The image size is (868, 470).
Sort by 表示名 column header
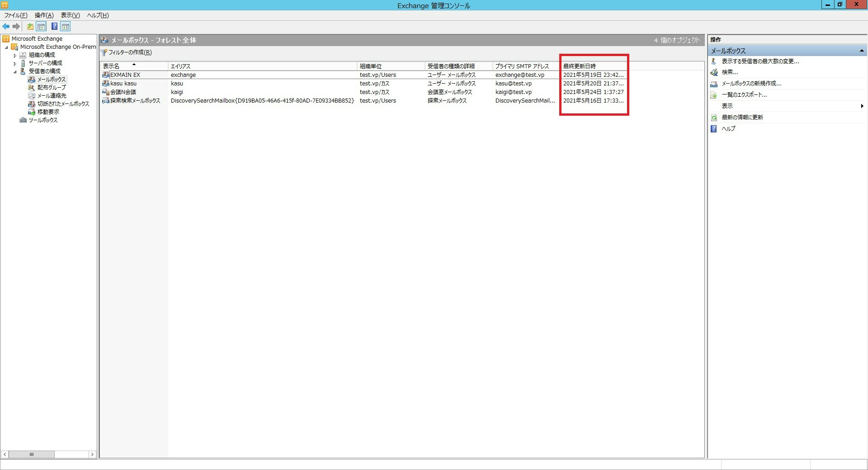134,66
